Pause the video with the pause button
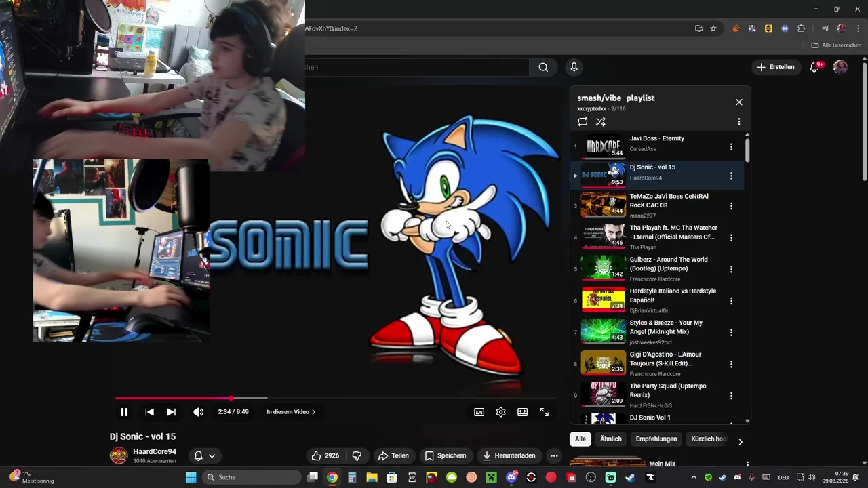This screenshot has width=868, height=488. [x=124, y=412]
